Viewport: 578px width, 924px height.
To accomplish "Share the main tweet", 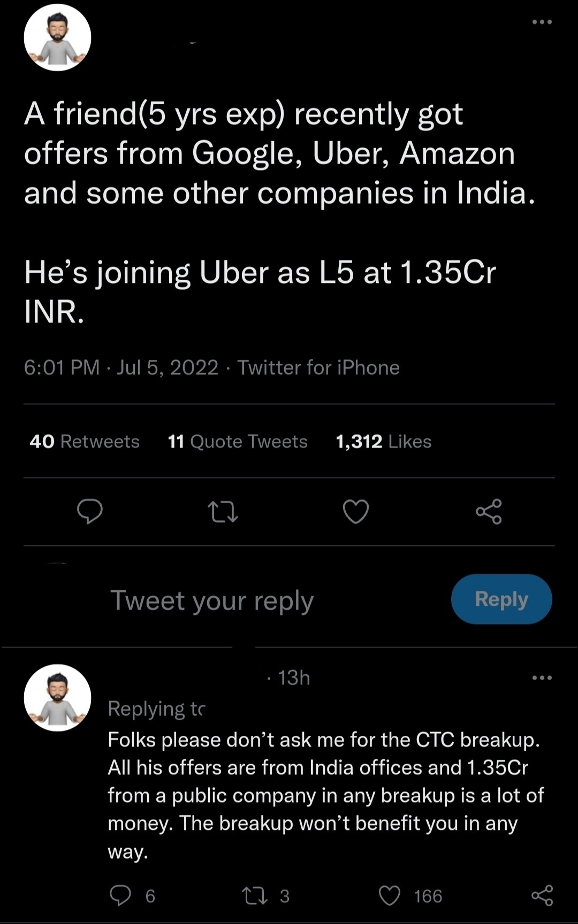I will coord(489,511).
